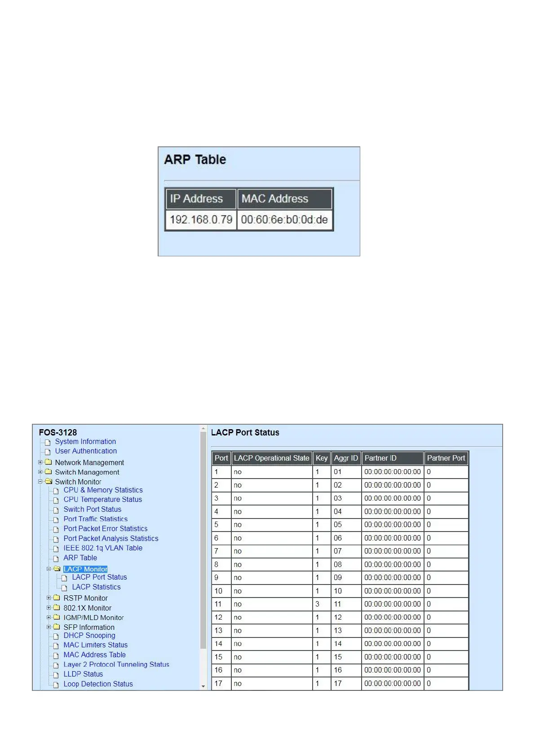The image size is (535, 756).
Task: Click DHCP Snooping page icon
Action: tap(56, 637)
